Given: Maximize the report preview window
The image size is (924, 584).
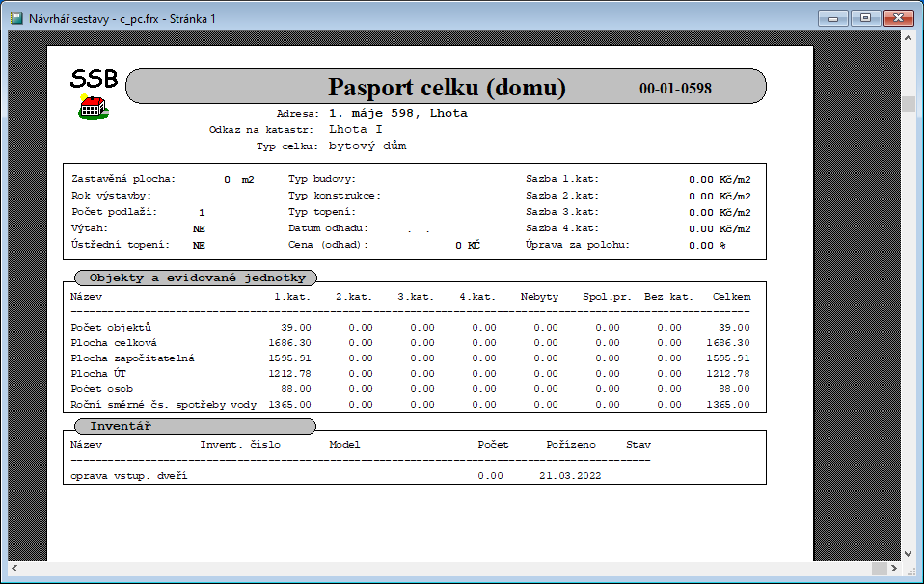Looking at the screenshot, I should [x=864, y=17].
